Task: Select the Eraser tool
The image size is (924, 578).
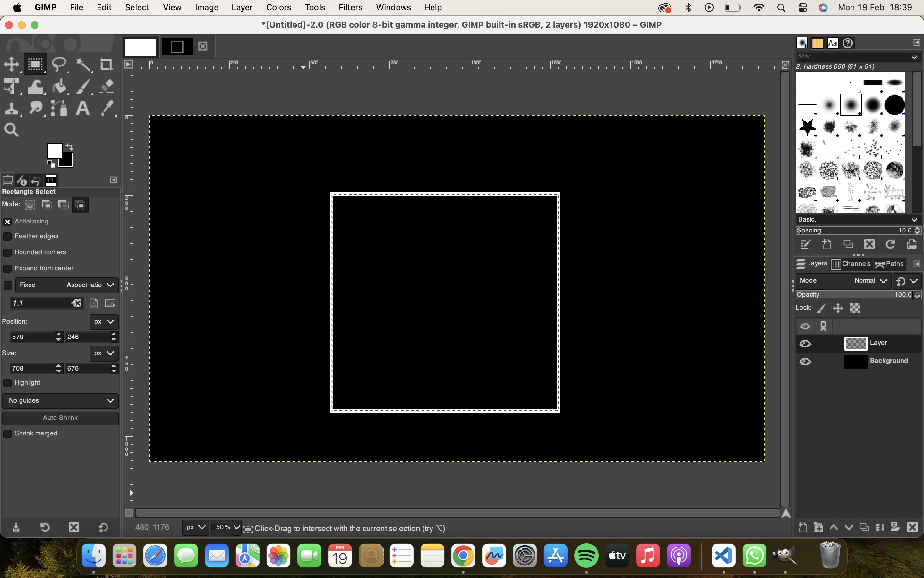Action: [107, 86]
